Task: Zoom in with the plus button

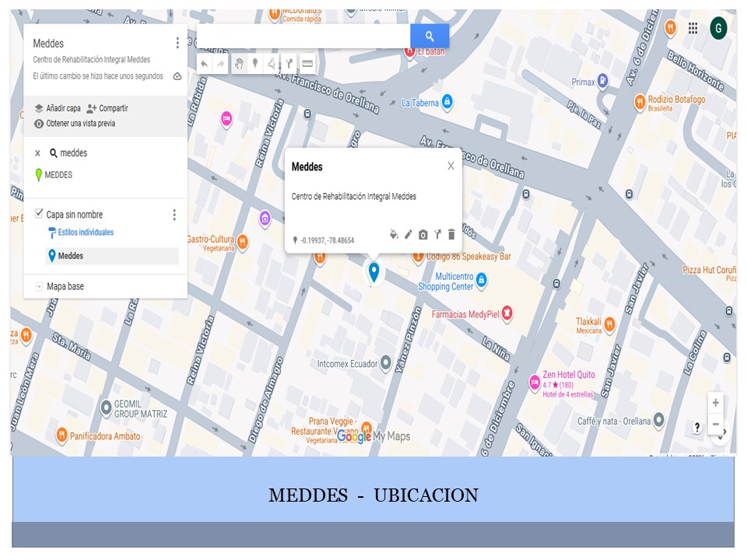Action: coord(716,403)
